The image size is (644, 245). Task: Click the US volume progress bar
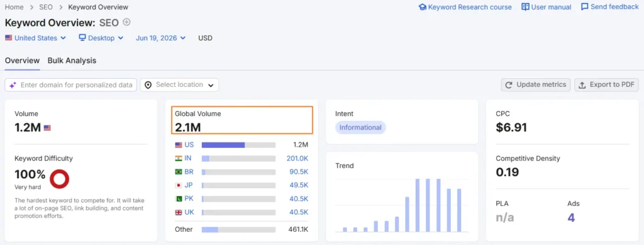[238, 145]
